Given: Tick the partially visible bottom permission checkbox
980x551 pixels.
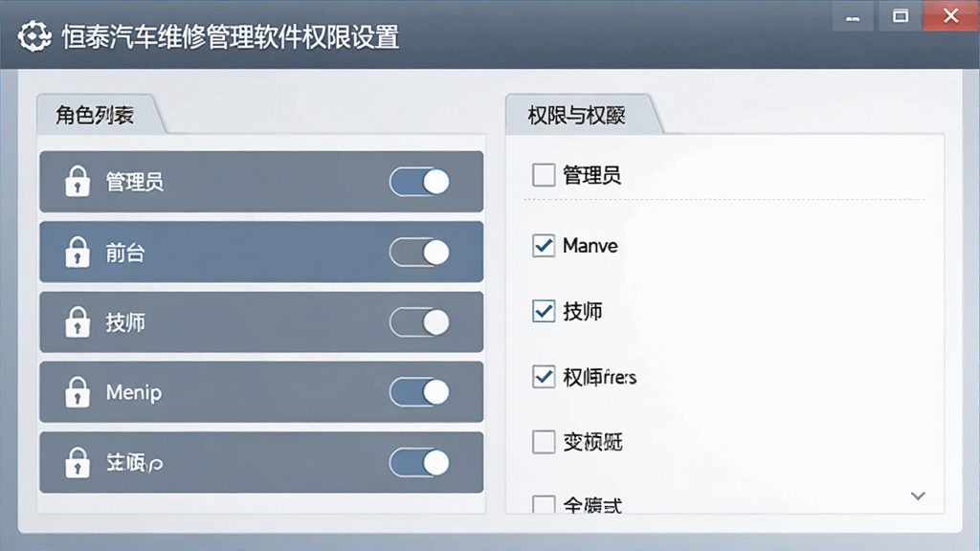Looking at the screenshot, I should [544, 503].
